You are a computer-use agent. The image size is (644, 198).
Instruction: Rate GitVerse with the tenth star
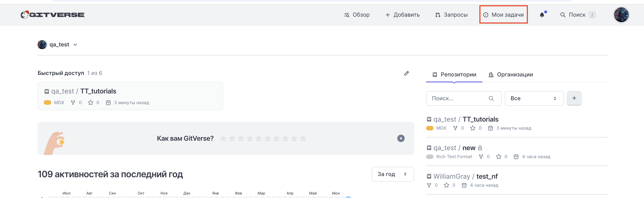303,138
